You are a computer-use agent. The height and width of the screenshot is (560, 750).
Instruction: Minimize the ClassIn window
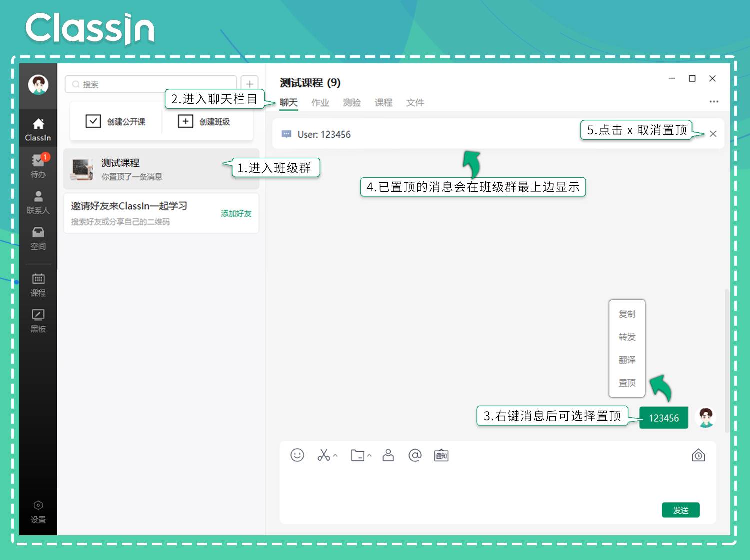672,78
